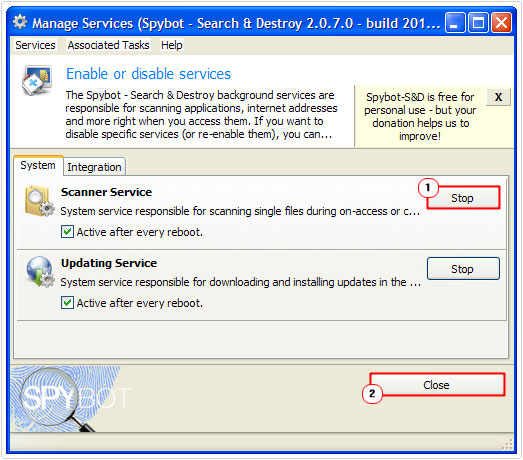Click the Enable or disable services heading

148,74
